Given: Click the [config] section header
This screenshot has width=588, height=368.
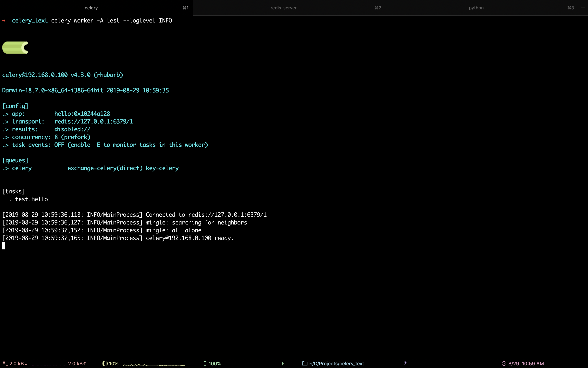Looking at the screenshot, I should tap(15, 106).
